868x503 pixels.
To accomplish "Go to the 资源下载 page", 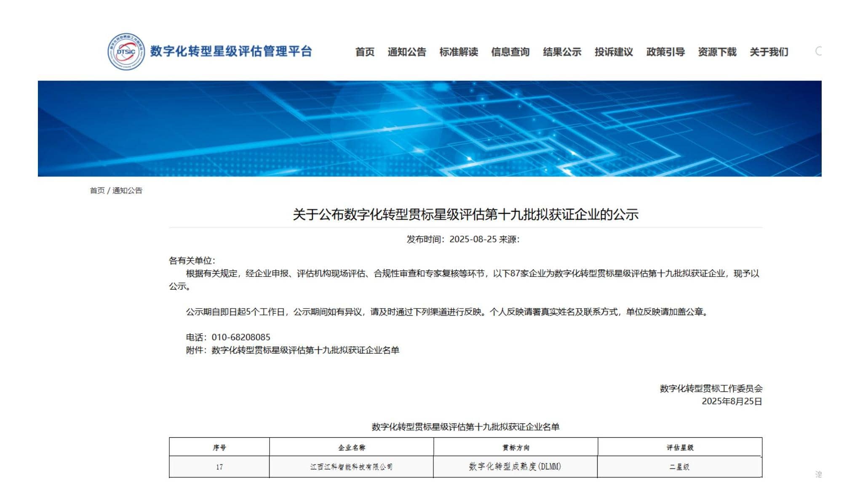I will pos(717,52).
